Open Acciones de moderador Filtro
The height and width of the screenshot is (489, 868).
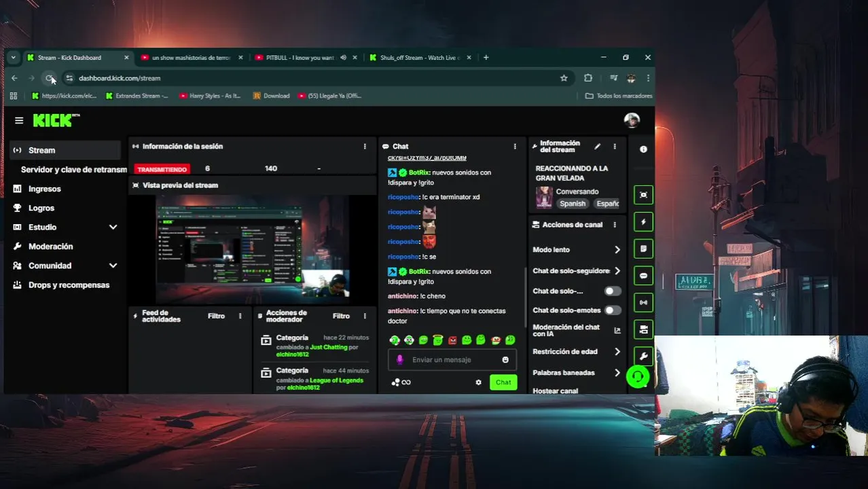[x=341, y=316]
